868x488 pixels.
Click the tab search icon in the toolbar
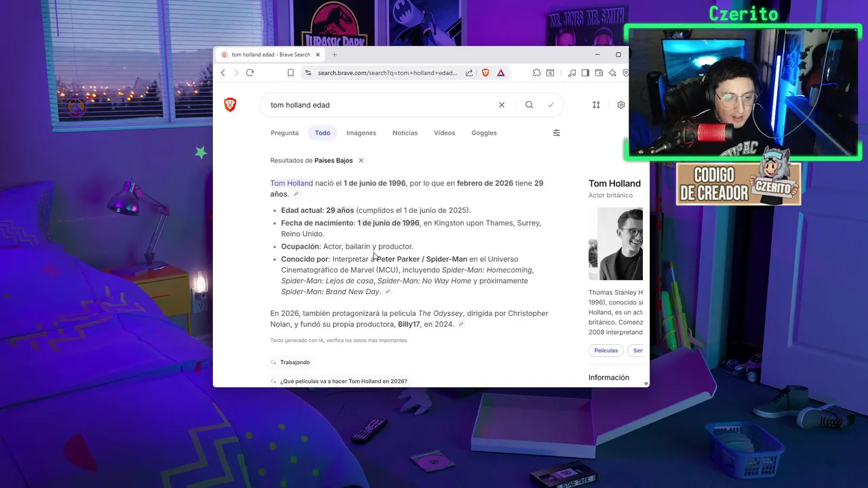(550, 73)
